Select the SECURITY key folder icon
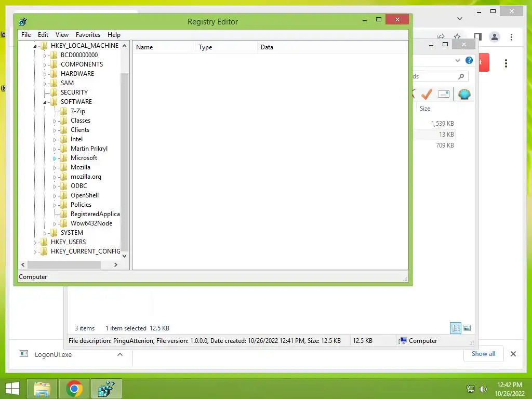The image size is (532, 399). click(54, 92)
